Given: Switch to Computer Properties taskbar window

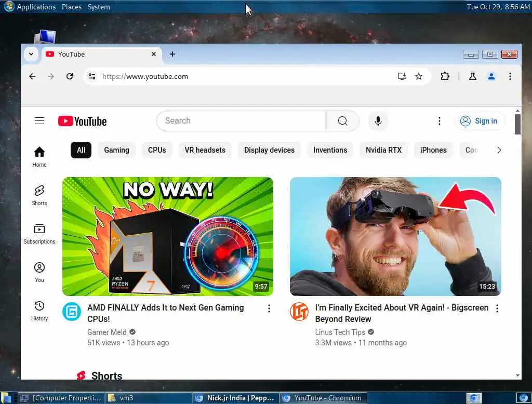Looking at the screenshot, I should tap(61, 398).
